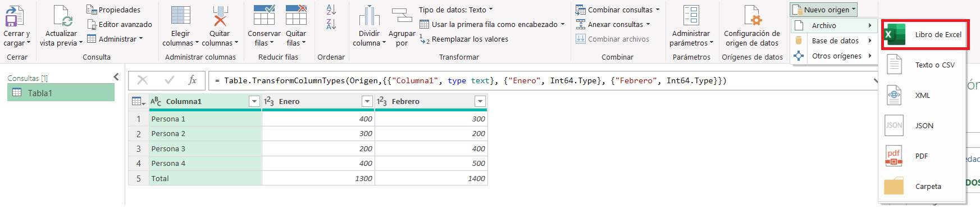Open Columna1 filter dropdown arrow
Image resolution: width=980 pixels, height=212 pixels.
254,101
